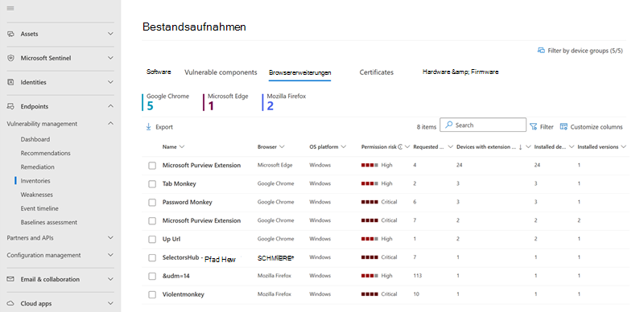The width and height of the screenshot is (644, 312).
Task: Select the Violentmonkey row checkbox
Action: (x=152, y=295)
